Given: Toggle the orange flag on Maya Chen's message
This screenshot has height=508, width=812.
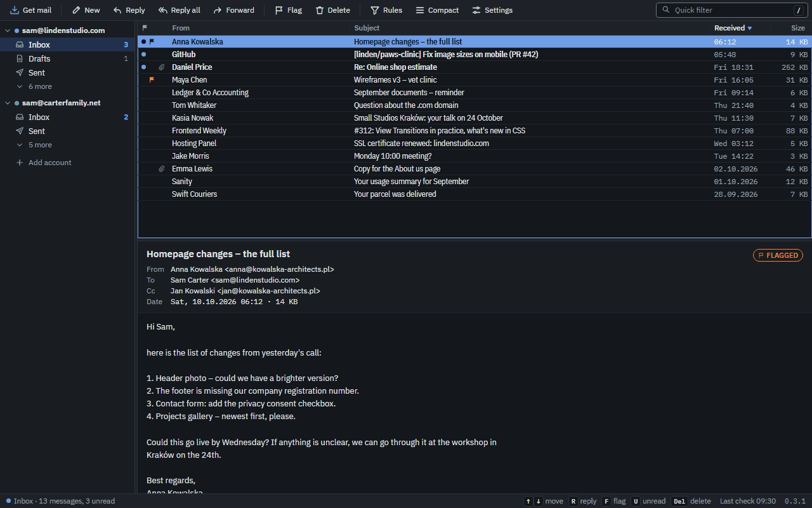Looking at the screenshot, I should pos(152,80).
